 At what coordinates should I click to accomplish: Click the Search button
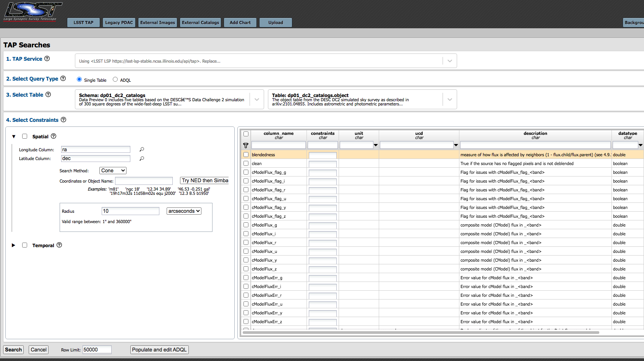pos(13,350)
